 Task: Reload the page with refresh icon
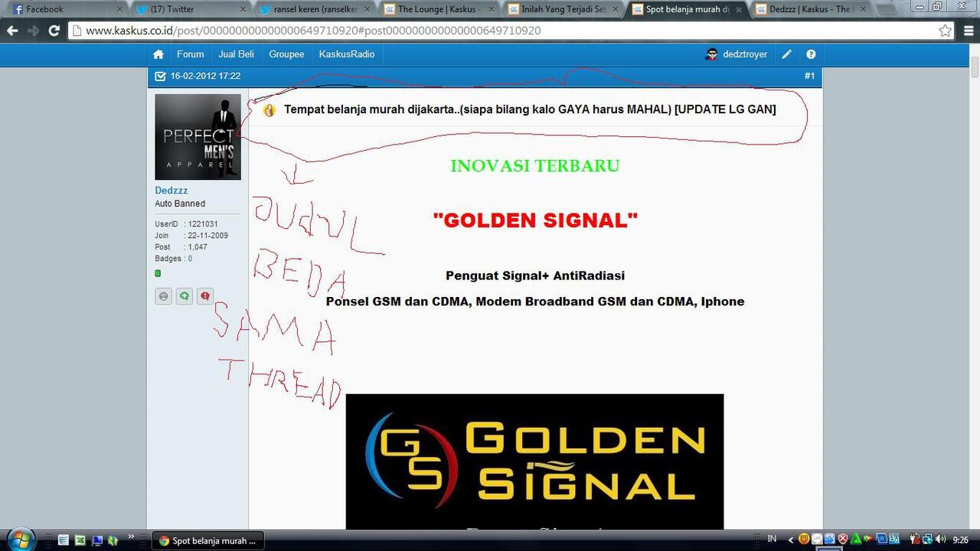[54, 31]
